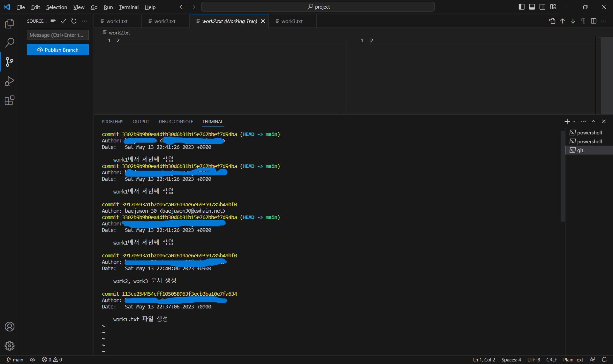Open the Accounts icon

point(10,327)
